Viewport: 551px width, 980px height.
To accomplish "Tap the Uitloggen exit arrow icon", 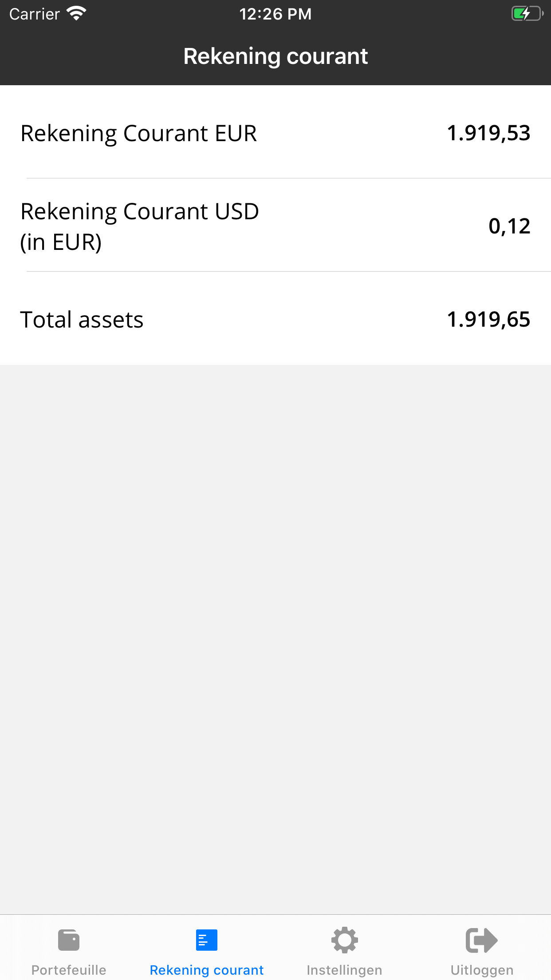I will click(x=482, y=940).
